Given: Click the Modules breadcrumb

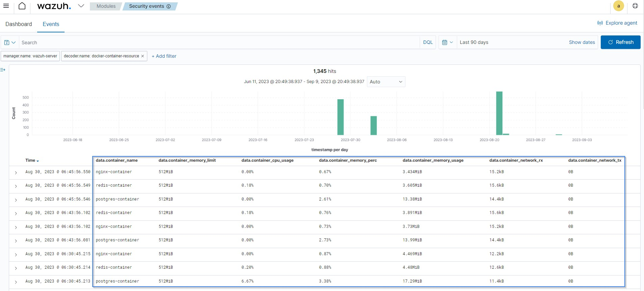Looking at the screenshot, I should pyautogui.click(x=106, y=6).
